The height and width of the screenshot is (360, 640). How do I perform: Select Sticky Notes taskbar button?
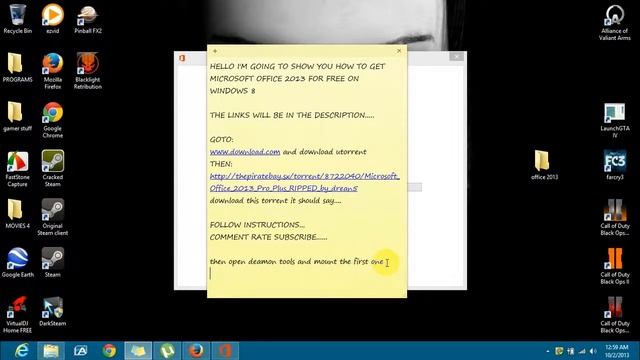tap(138, 351)
